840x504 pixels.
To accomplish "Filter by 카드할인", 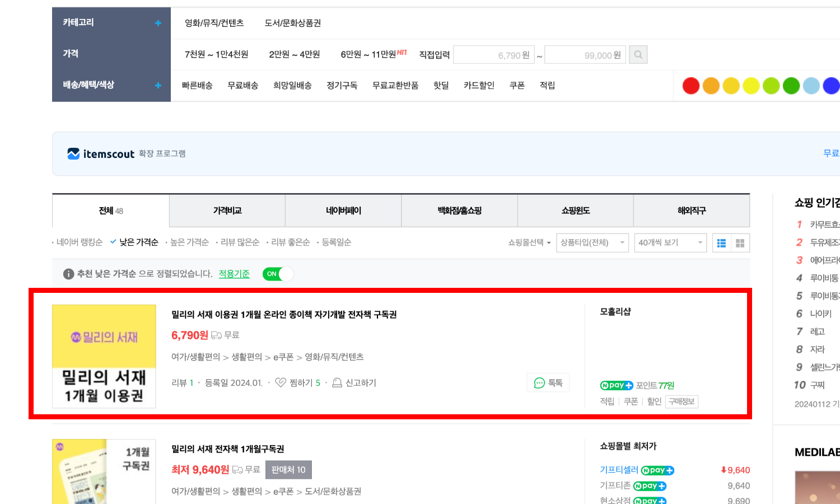I will click(x=479, y=85).
